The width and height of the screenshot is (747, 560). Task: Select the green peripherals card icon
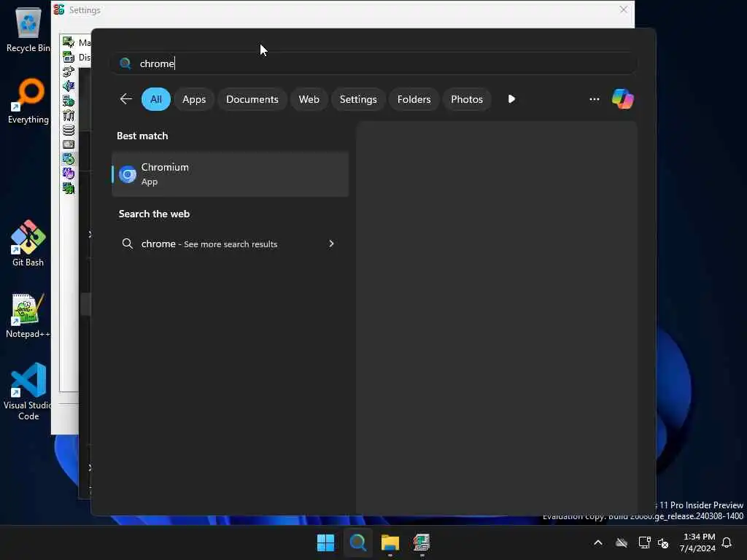(69, 188)
